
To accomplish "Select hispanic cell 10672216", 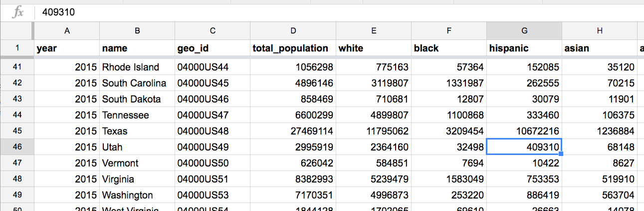I will [524, 131].
